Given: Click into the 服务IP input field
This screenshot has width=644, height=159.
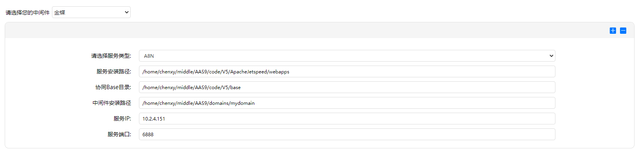Looking at the screenshot, I should pos(346,119).
